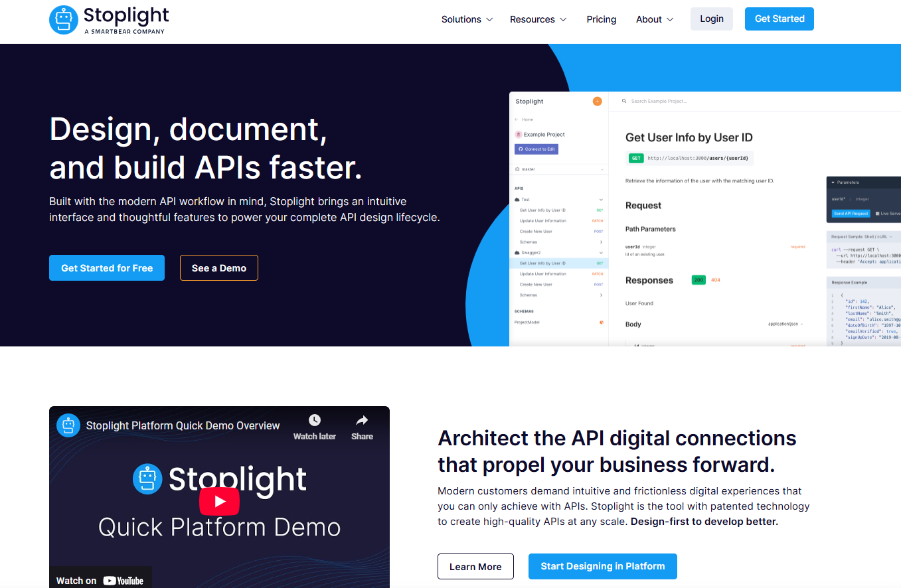Click the Path Parameters heading
Screen dimensions: 901x588
(x=651, y=229)
